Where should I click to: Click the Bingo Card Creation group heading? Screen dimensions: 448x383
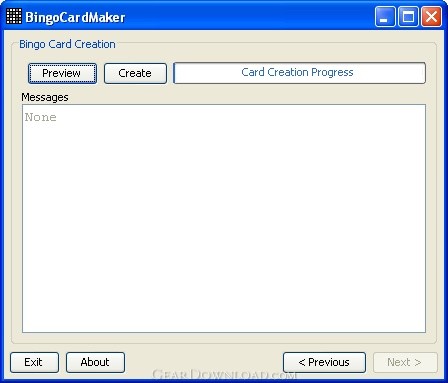coord(67,44)
